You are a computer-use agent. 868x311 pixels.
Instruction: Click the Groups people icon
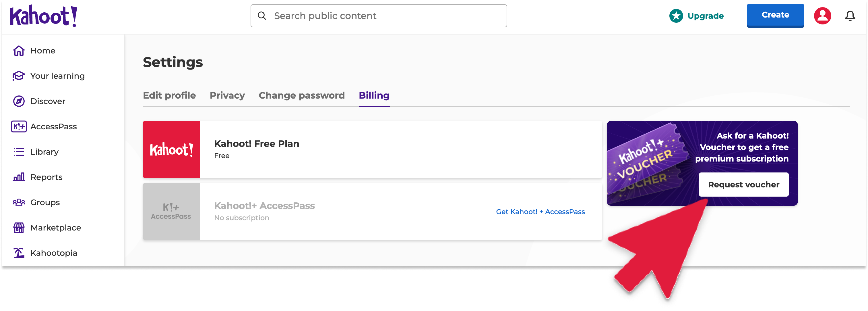pos(19,202)
